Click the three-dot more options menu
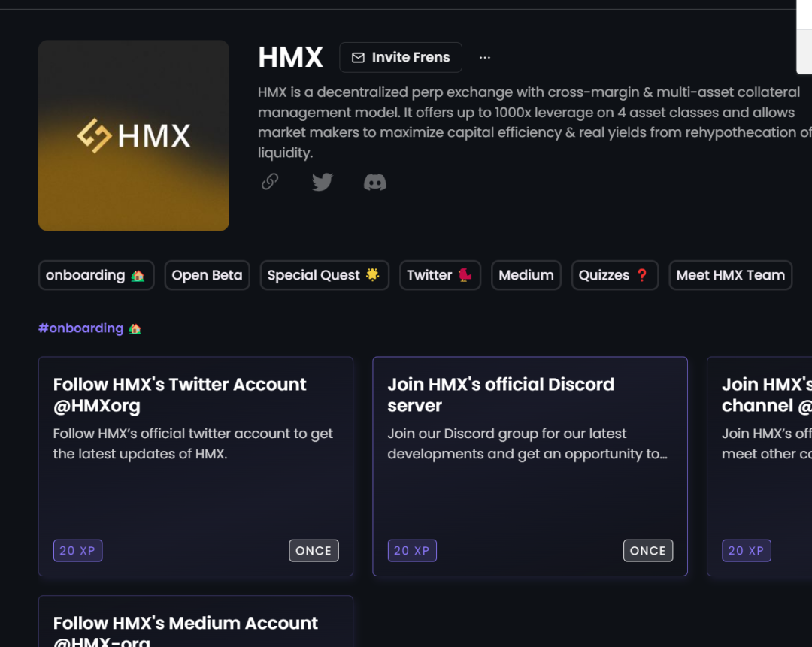 point(485,57)
